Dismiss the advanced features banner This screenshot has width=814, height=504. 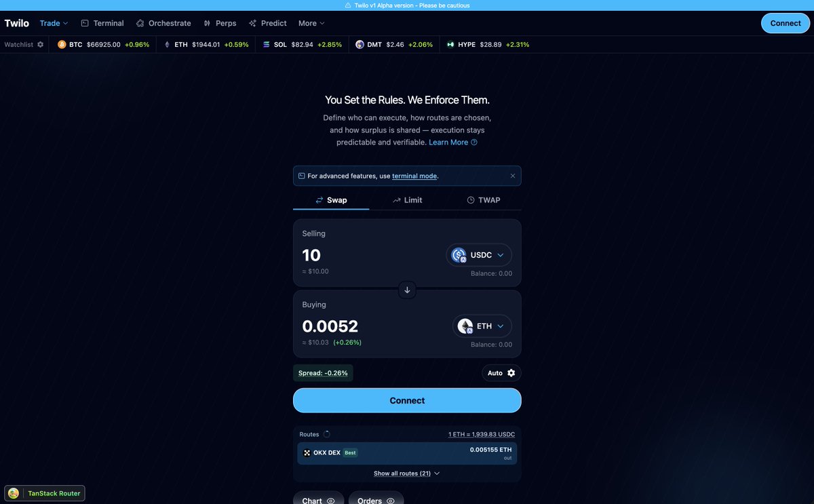coord(513,176)
